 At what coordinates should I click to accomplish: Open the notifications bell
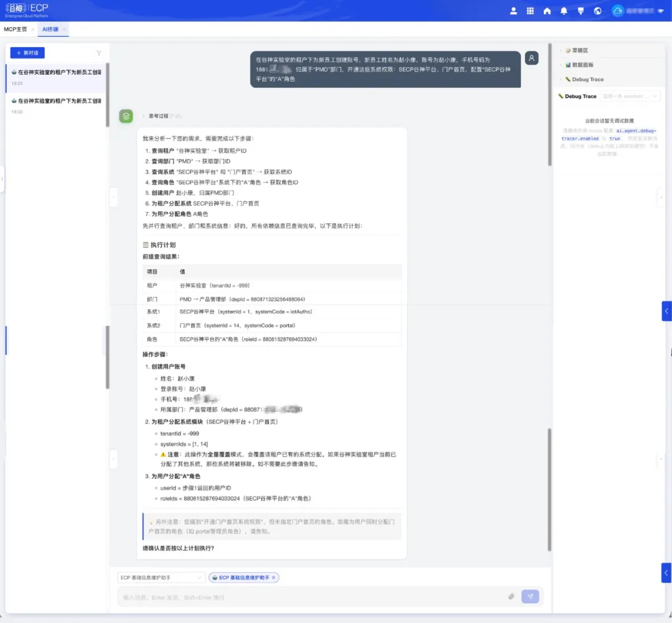[564, 11]
